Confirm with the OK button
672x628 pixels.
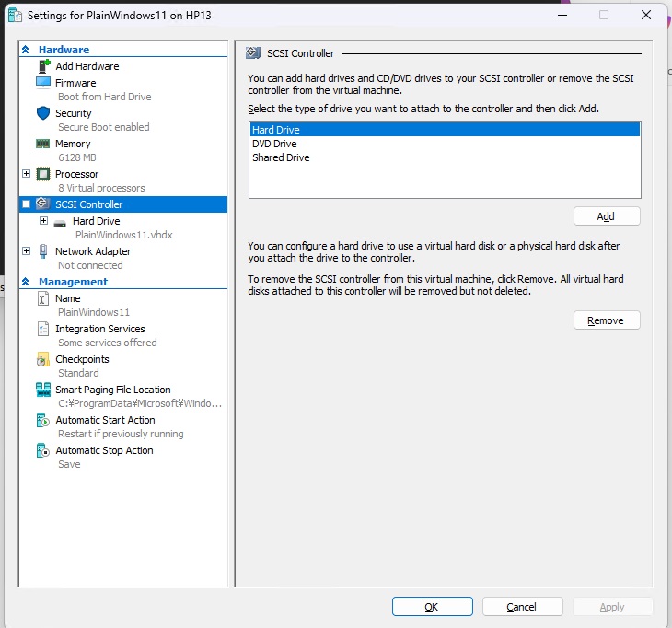432,607
